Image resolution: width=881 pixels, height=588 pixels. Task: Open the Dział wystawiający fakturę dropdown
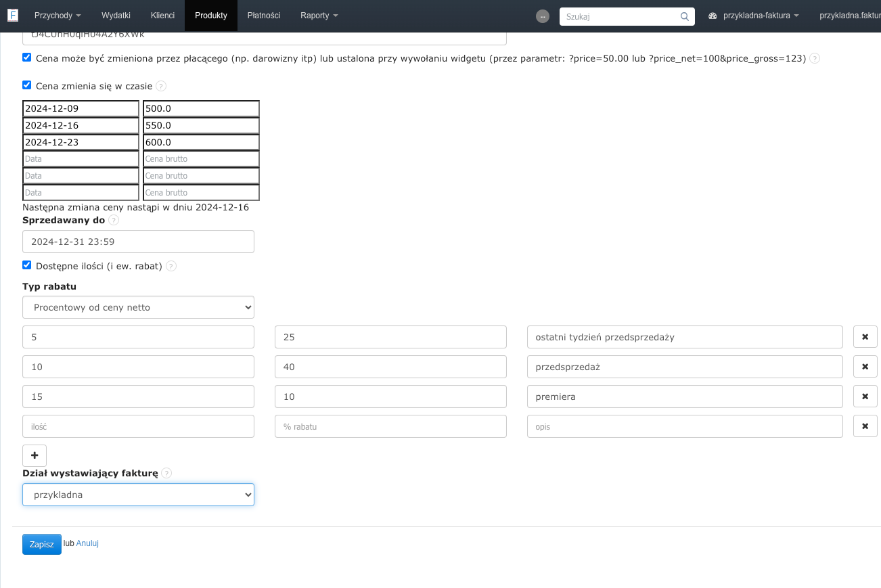pos(138,495)
